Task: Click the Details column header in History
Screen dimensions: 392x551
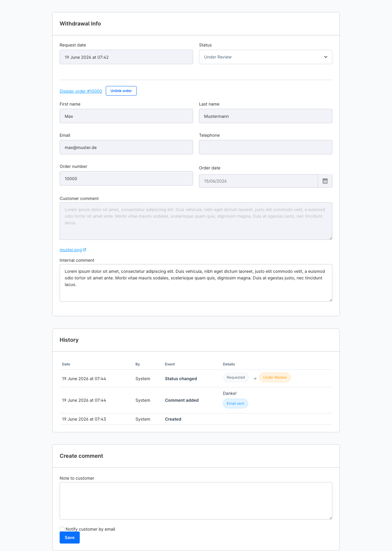Action: 229,364
